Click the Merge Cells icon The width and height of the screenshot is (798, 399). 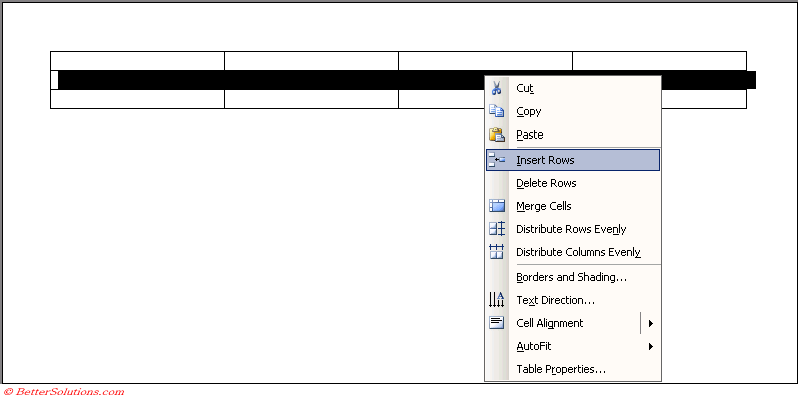coord(496,206)
